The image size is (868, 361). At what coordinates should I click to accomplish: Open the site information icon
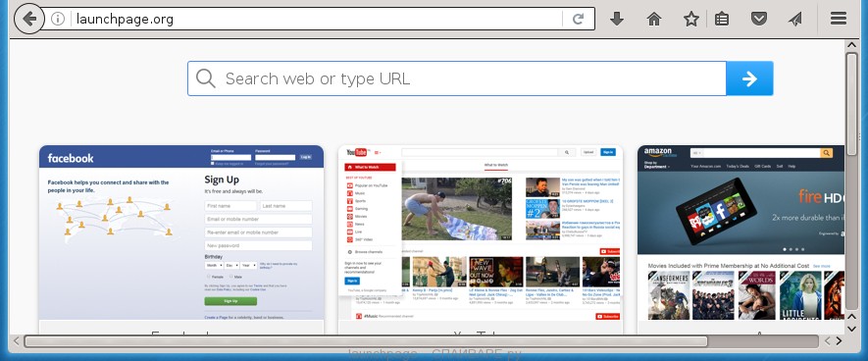point(58,19)
